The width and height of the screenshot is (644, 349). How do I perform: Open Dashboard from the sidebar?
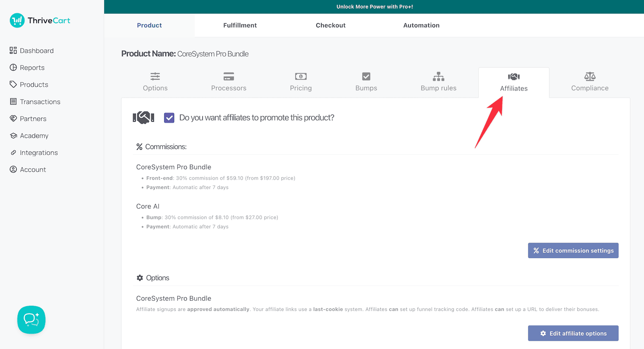point(32,51)
